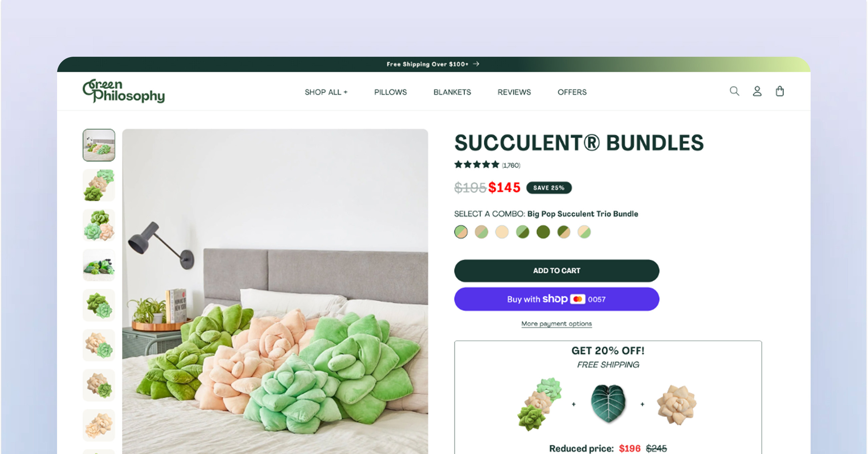Open the shopping bag cart icon

780,91
